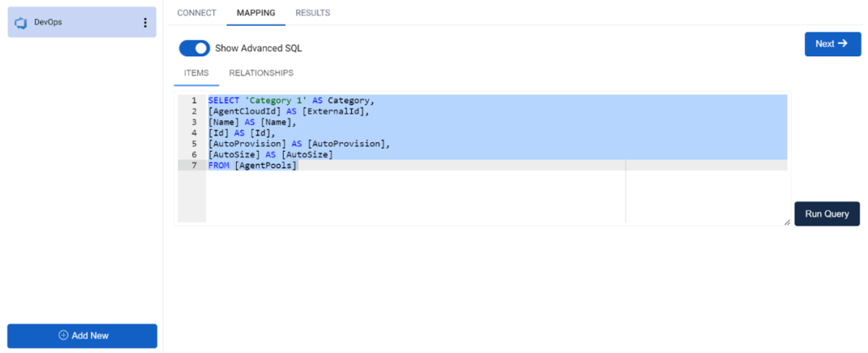Viewport: 868px width, 353px height.
Task: Click the Show Advanced SQL label
Action: coord(259,49)
